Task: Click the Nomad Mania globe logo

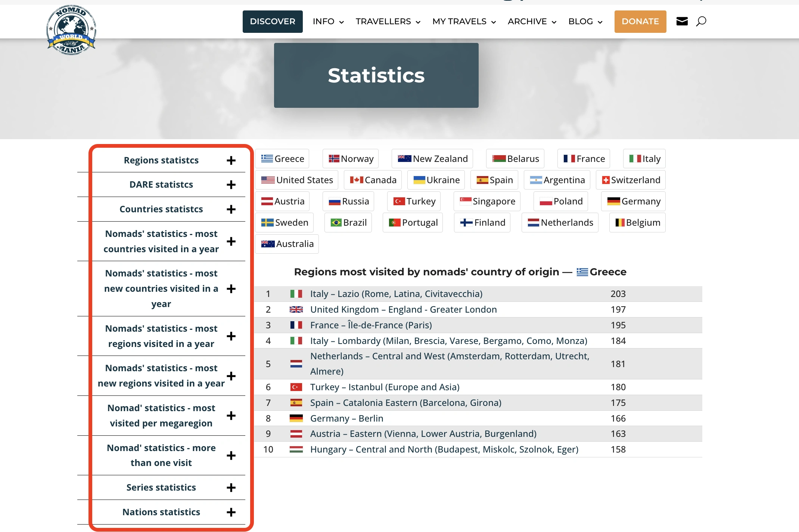Action: [71, 30]
